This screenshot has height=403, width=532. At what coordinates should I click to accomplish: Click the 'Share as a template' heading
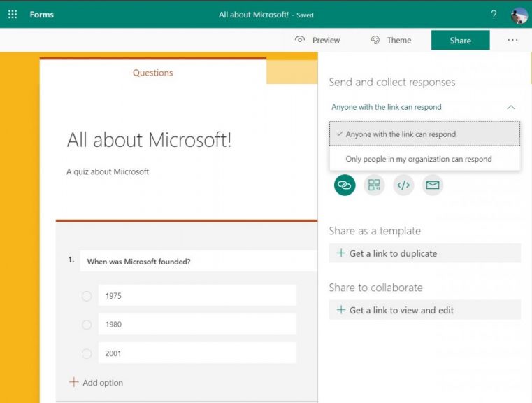[375, 231]
